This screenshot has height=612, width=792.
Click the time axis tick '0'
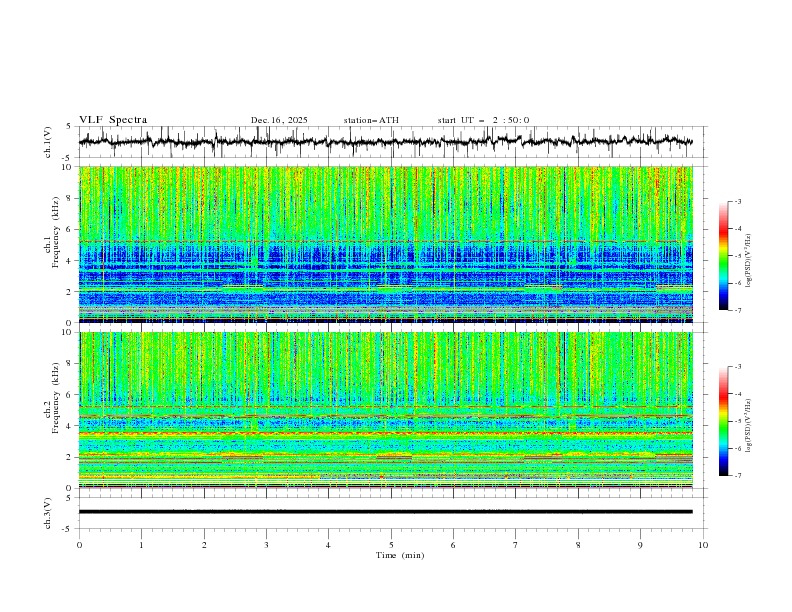(x=79, y=545)
